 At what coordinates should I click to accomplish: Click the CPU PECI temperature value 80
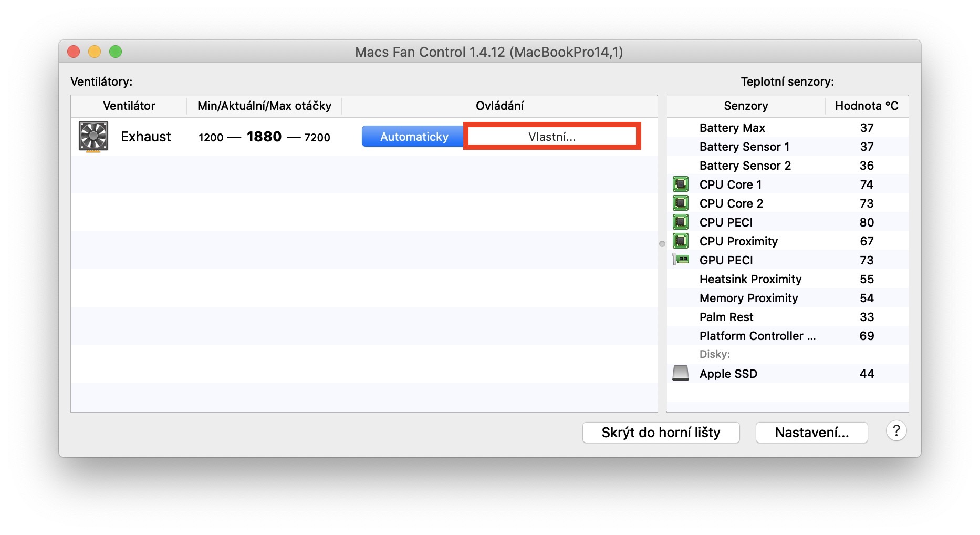[x=867, y=222]
